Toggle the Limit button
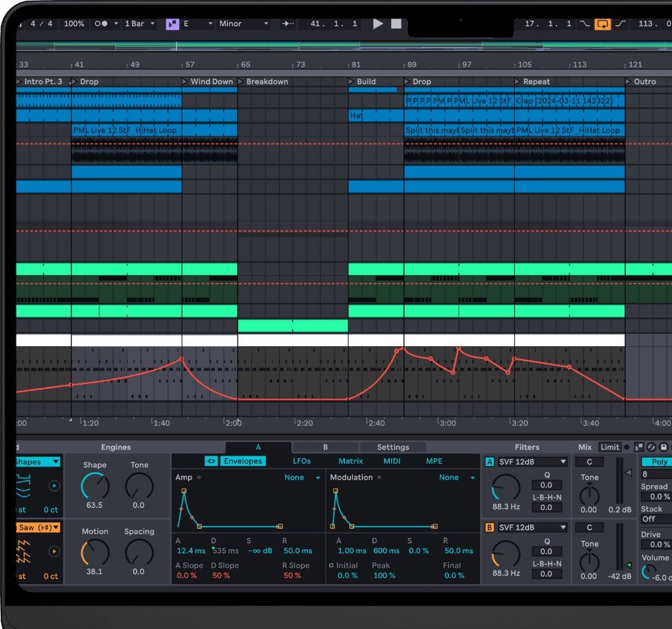 point(609,447)
